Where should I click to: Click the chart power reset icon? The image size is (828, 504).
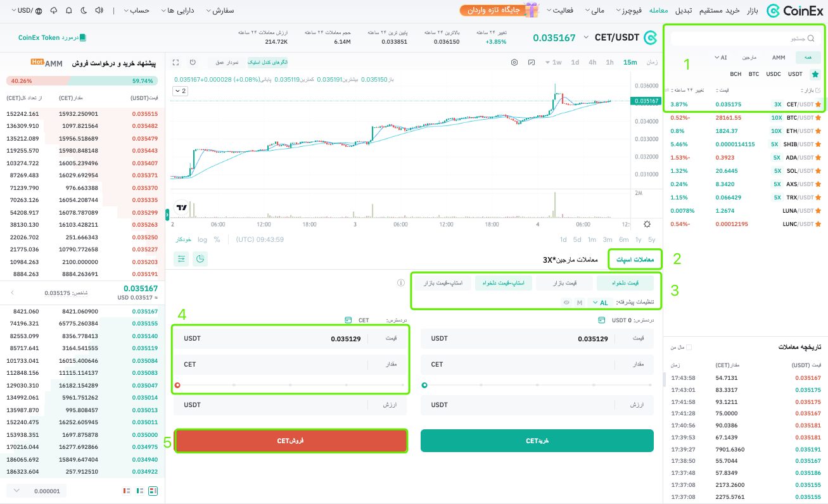(x=193, y=62)
